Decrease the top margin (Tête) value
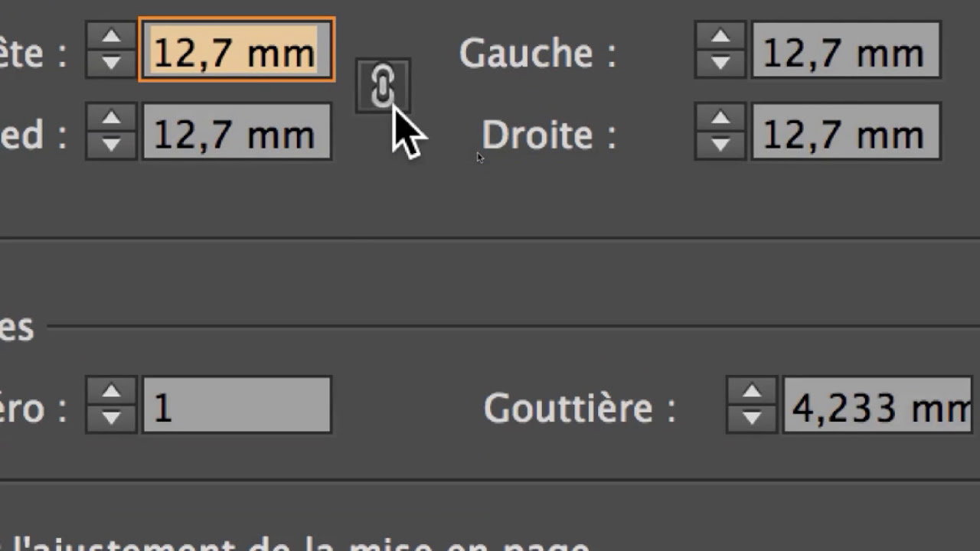 [112, 63]
